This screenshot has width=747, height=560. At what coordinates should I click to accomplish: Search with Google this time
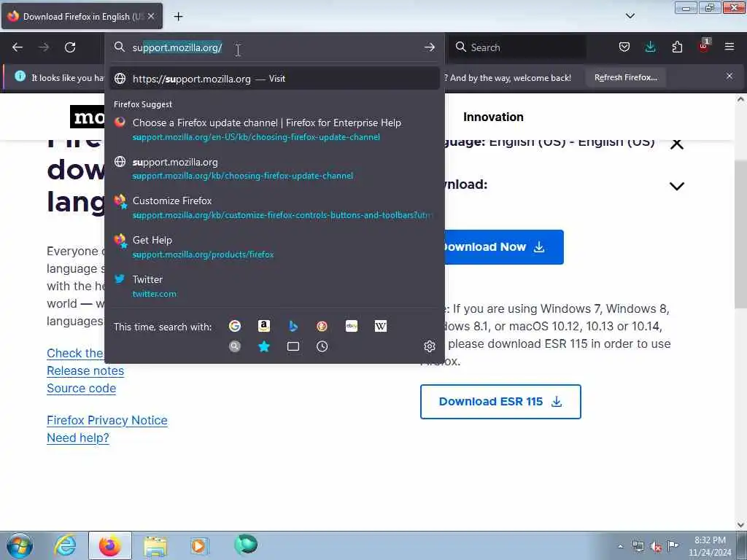pos(234,326)
